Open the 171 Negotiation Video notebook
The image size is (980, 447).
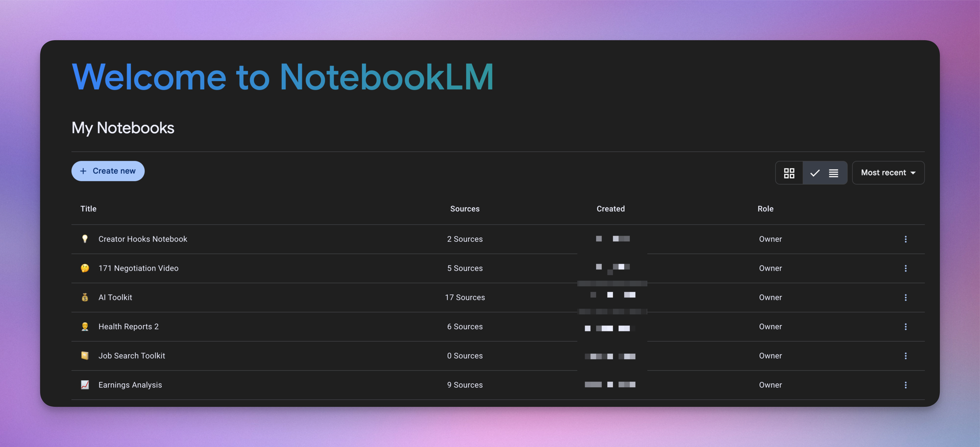pos(138,268)
